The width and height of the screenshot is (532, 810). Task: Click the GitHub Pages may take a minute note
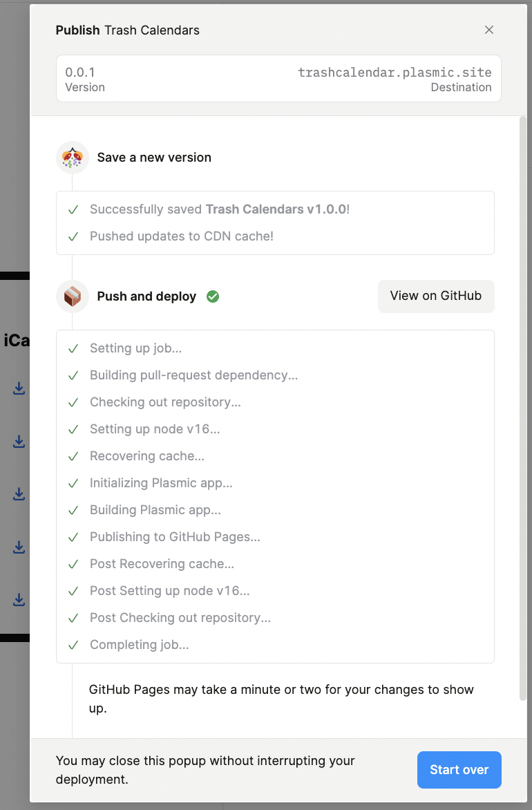pos(281,699)
